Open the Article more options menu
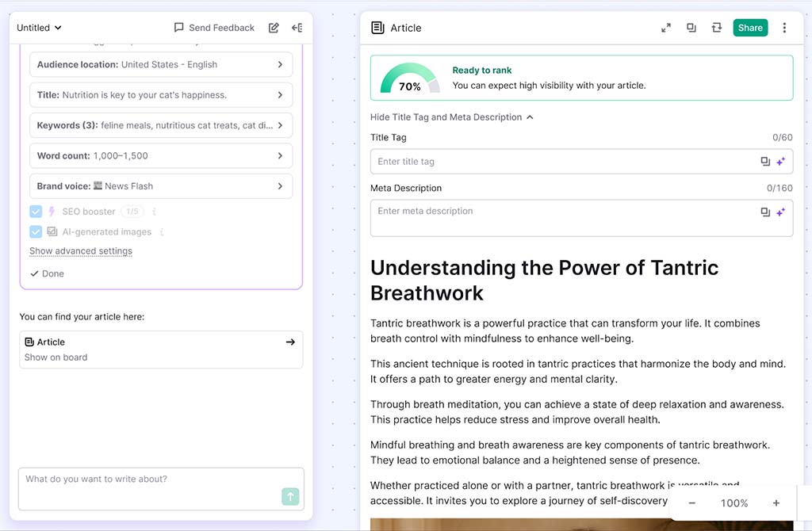This screenshot has height=531, width=812. click(784, 28)
